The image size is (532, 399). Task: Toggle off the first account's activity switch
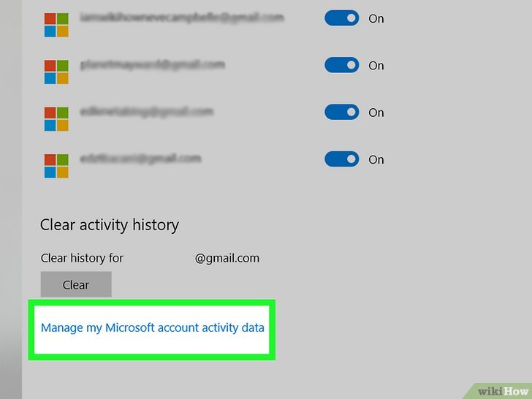click(342, 18)
